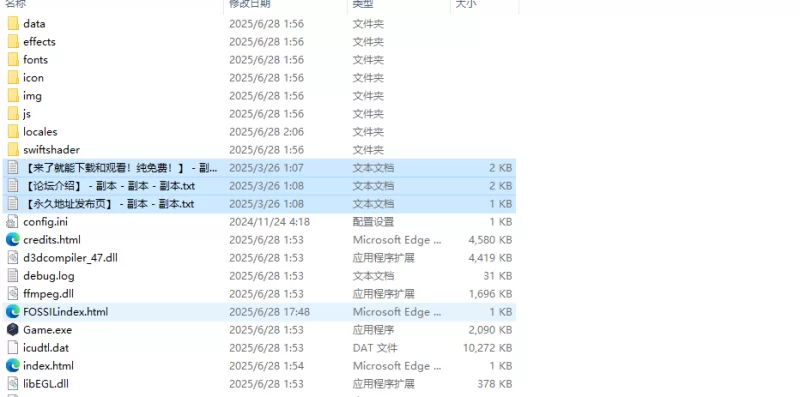Click the 31 KB size of debug.log
800x397 pixels.
coord(497,276)
